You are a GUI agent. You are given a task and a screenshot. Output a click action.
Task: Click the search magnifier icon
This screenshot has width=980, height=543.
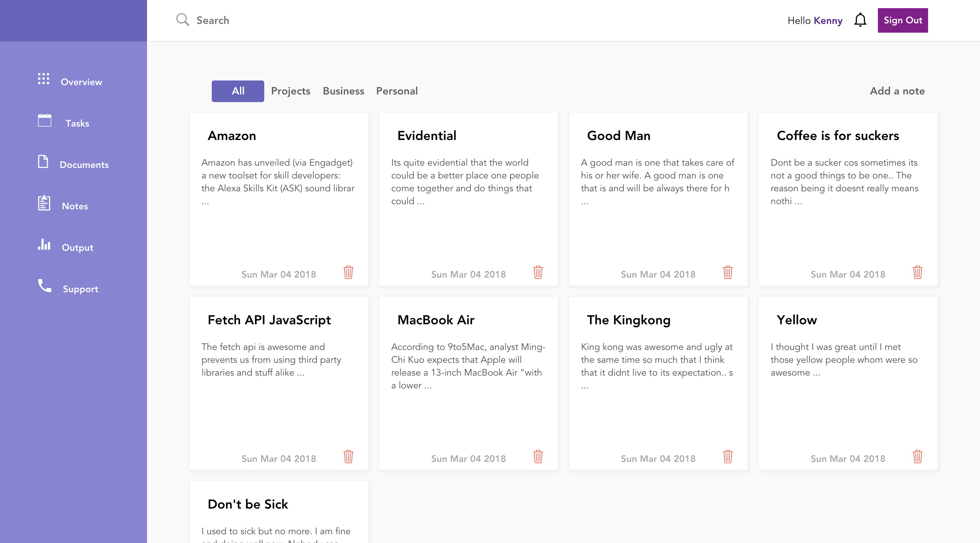(183, 20)
